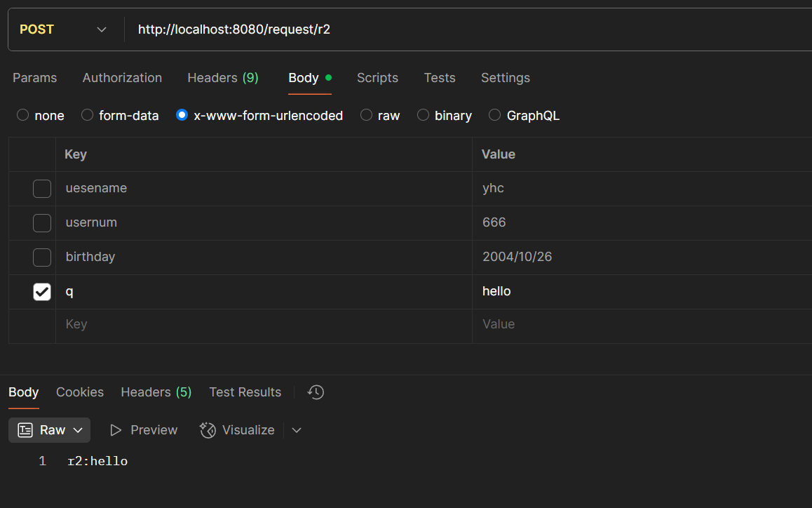The height and width of the screenshot is (508, 812).
Task: Click the birthday key cell
Action: [x=264, y=257]
